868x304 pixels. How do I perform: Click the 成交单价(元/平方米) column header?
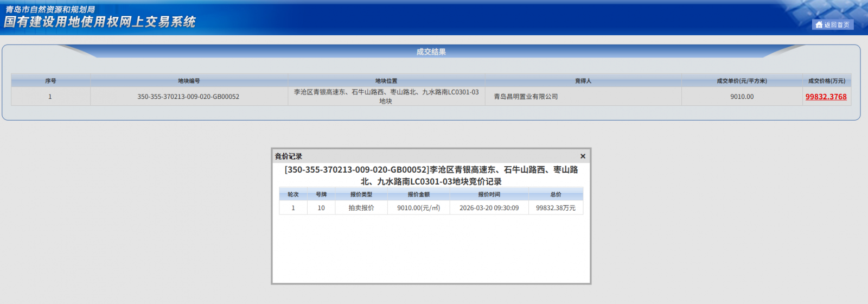742,81
